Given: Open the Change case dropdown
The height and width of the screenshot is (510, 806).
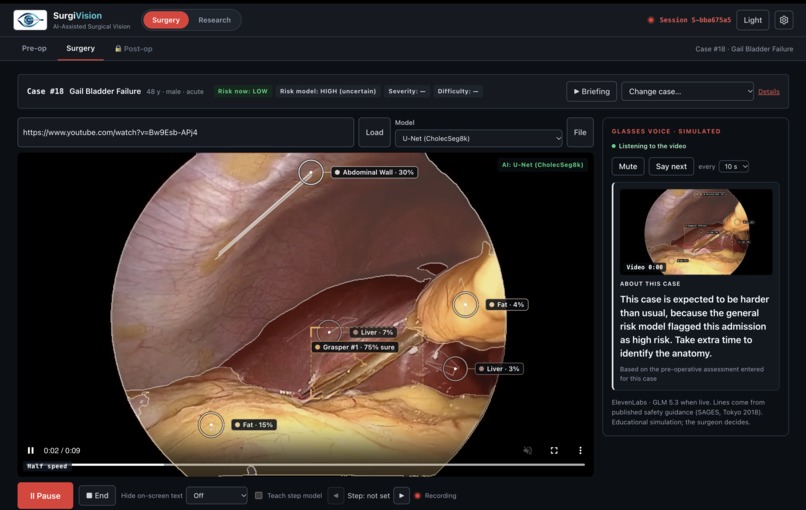Looking at the screenshot, I should (687, 92).
